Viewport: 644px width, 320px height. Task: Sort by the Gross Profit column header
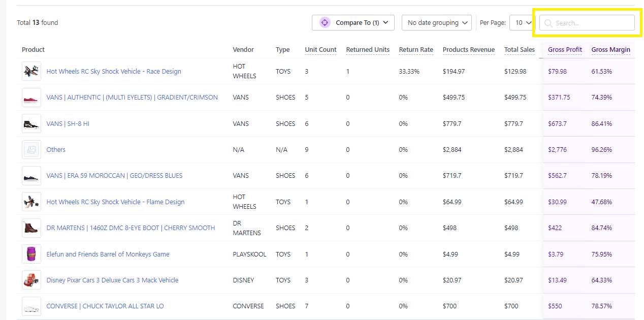pyautogui.click(x=565, y=50)
